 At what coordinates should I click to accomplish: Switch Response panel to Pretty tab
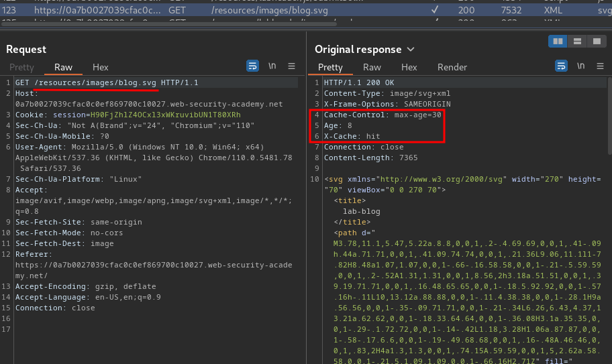click(x=330, y=67)
